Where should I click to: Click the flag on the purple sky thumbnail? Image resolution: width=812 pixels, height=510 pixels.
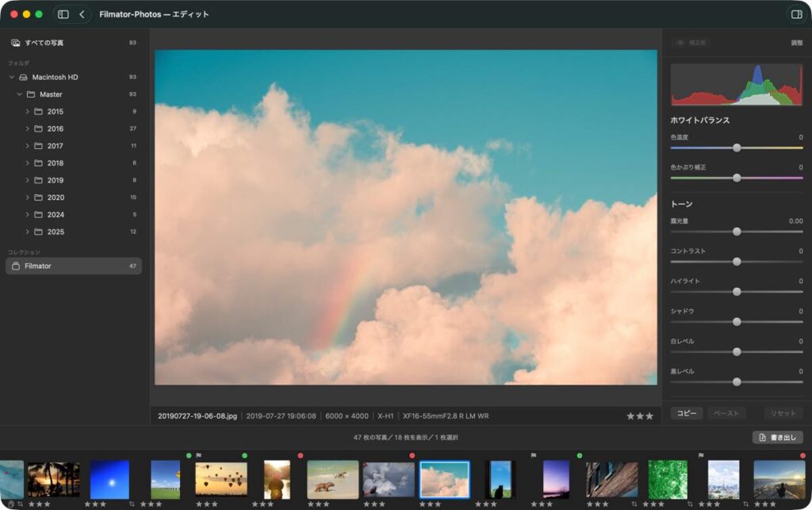534,455
